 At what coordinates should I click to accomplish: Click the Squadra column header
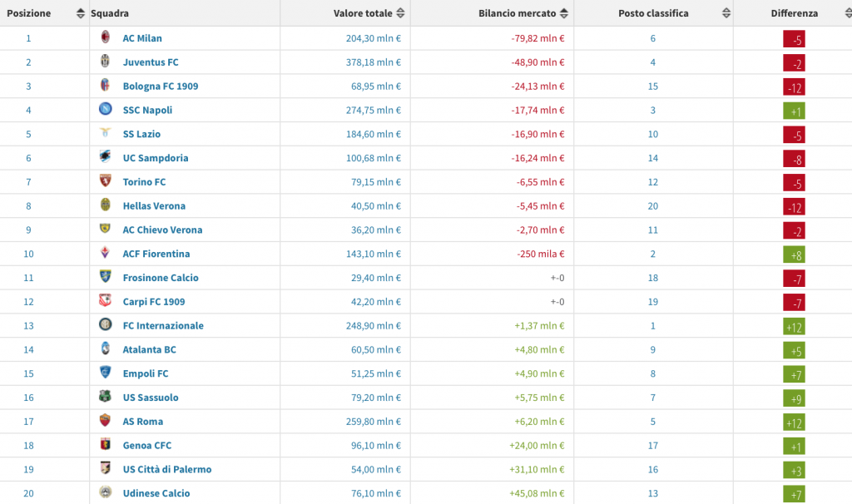click(110, 13)
